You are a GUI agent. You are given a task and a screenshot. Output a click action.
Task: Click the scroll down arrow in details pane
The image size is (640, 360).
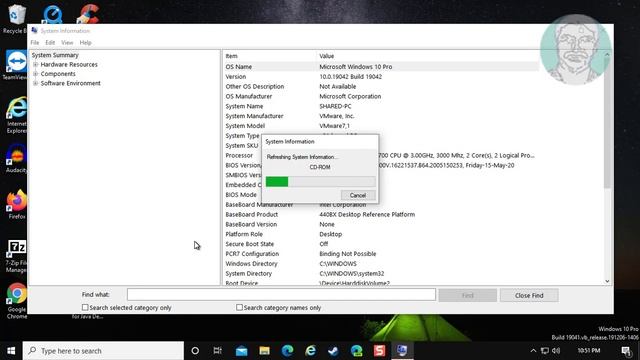(607, 281)
